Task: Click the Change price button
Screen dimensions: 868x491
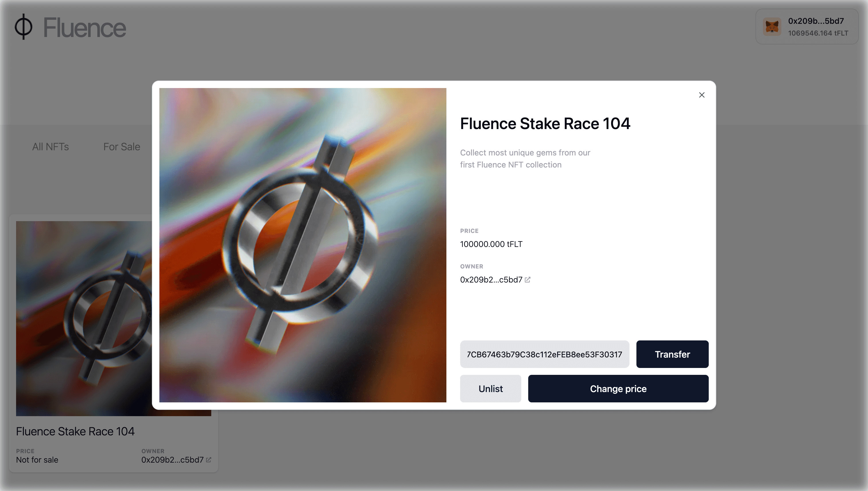Action: point(618,389)
